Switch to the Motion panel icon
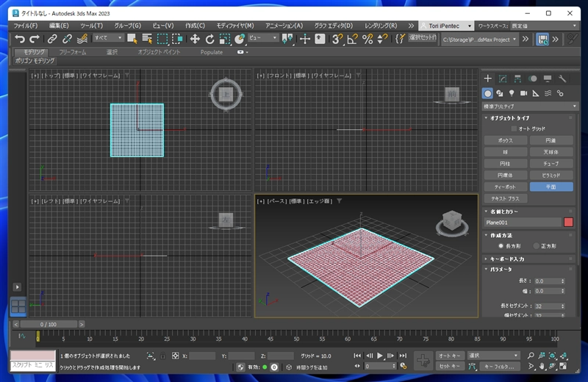The width and height of the screenshot is (588, 382). click(532, 79)
